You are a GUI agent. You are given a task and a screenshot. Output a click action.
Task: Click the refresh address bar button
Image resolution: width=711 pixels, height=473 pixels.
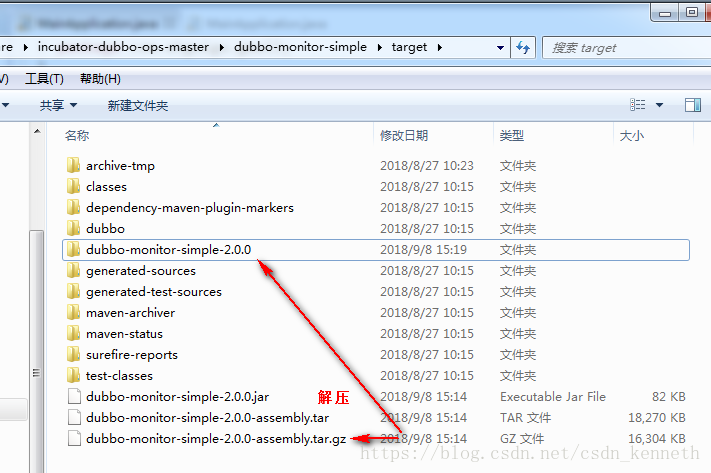coord(523,47)
